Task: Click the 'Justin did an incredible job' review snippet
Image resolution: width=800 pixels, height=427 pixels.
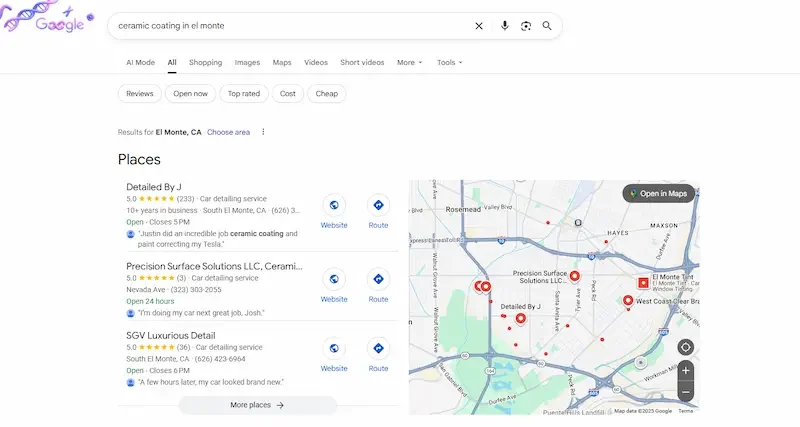Action: 218,239
